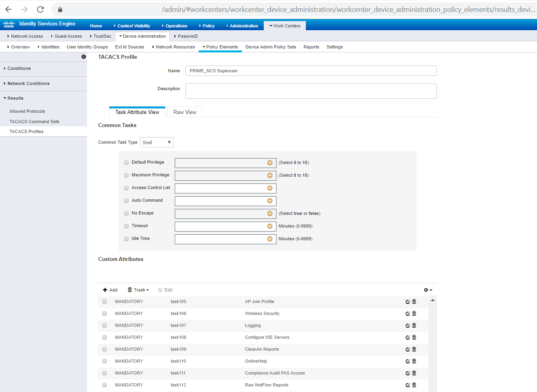
Task: Open the Maximum Privilege value dropdown
Action: tap(270, 175)
